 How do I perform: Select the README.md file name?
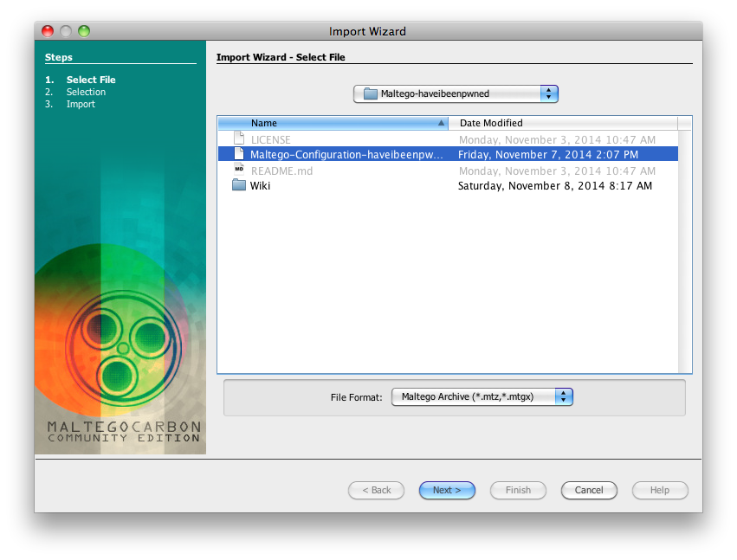[x=281, y=171]
